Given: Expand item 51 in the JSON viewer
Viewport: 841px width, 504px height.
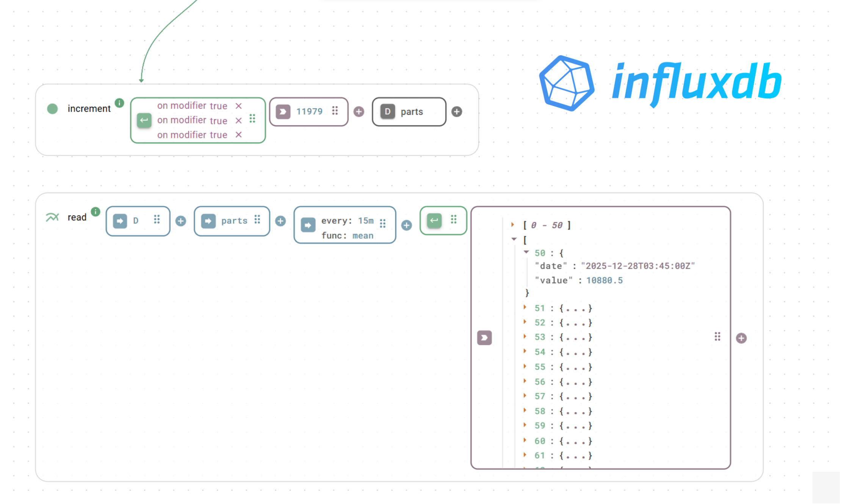Looking at the screenshot, I should click(525, 308).
